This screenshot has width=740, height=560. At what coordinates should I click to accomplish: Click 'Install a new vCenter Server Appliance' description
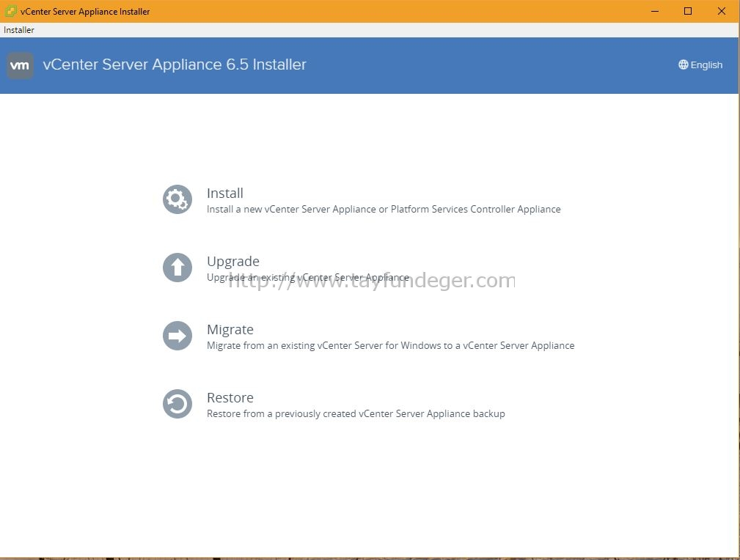click(384, 209)
